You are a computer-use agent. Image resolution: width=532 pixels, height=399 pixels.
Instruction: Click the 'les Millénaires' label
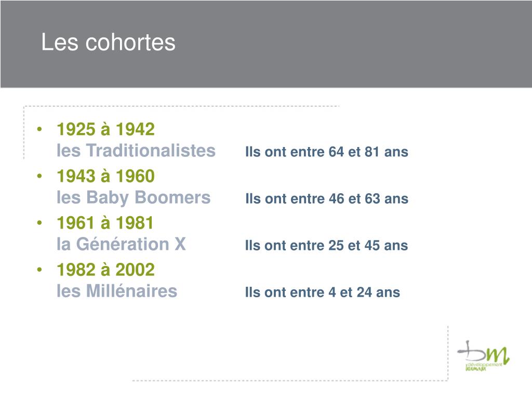(x=117, y=291)
